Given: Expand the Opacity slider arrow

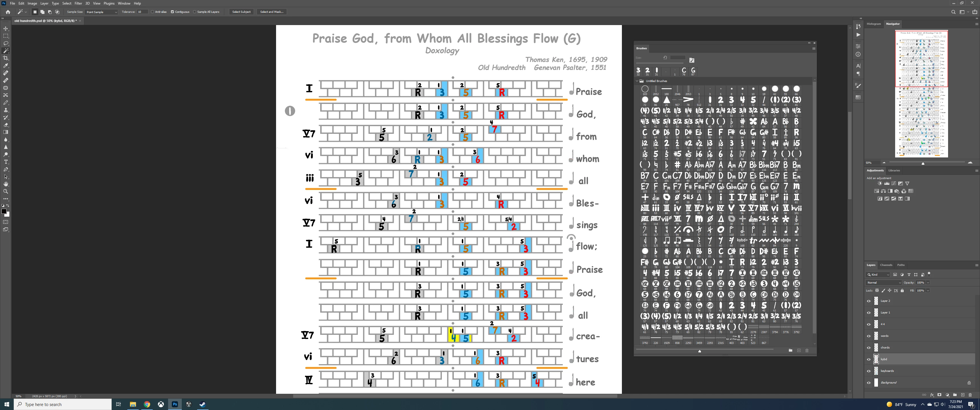Looking at the screenshot, I should pos(928,283).
